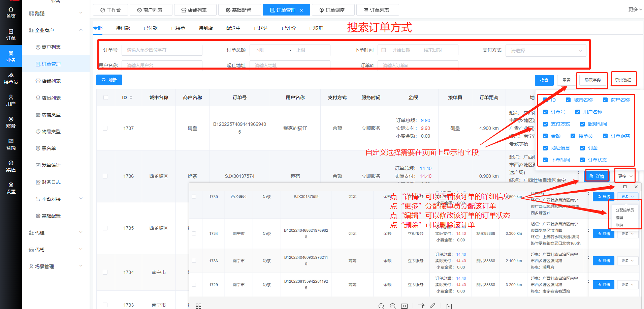This screenshot has width=644, height=309.
Task: Uncheck the 订单距离 field checkbox
Action: click(605, 136)
